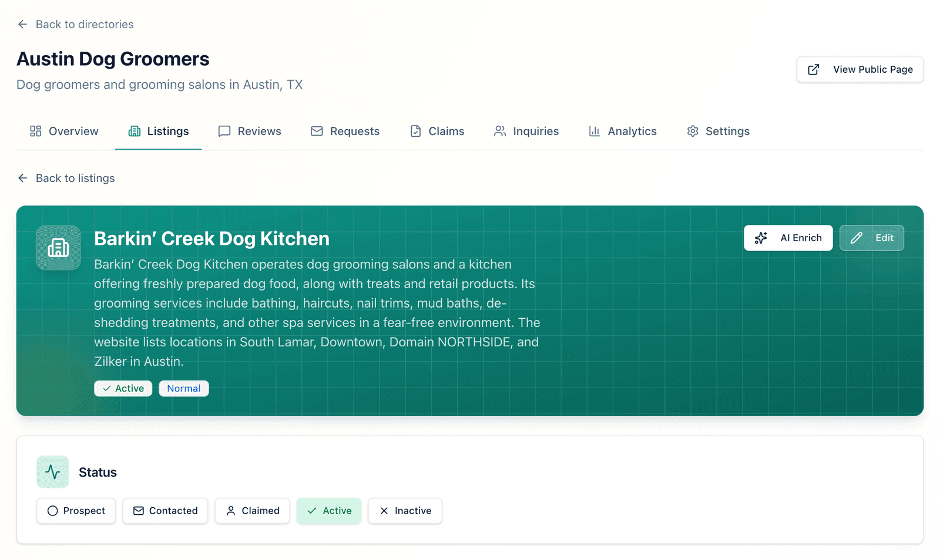Viewport: 940px width, 560px height.
Task: Switch to the Reviews tab
Action: point(250,131)
